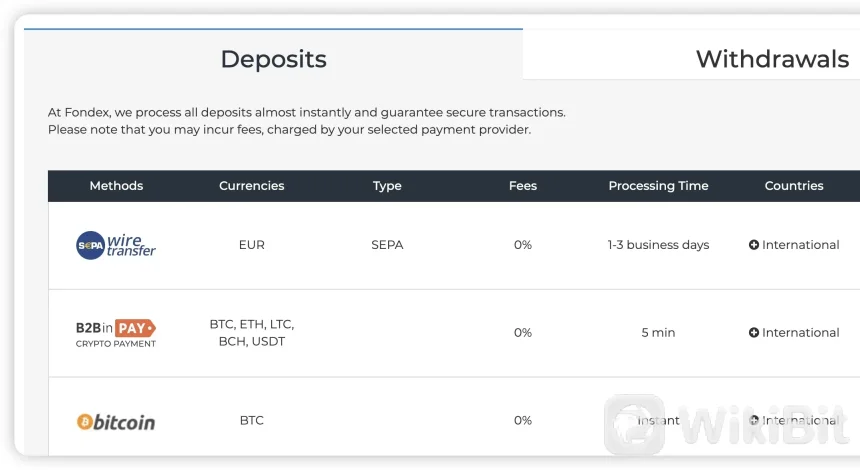Click the BTC currency cell for Bitcoin
Image resolution: width=860 pixels, height=470 pixels.
coord(252,421)
